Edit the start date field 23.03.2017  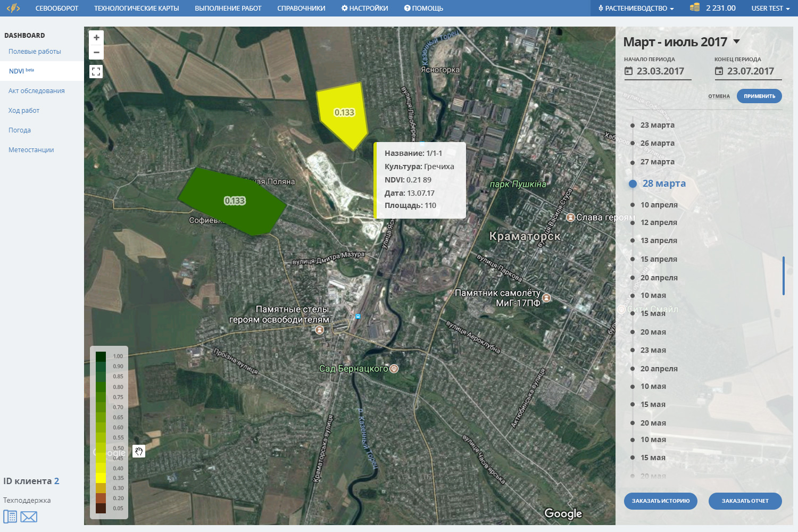coord(658,71)
